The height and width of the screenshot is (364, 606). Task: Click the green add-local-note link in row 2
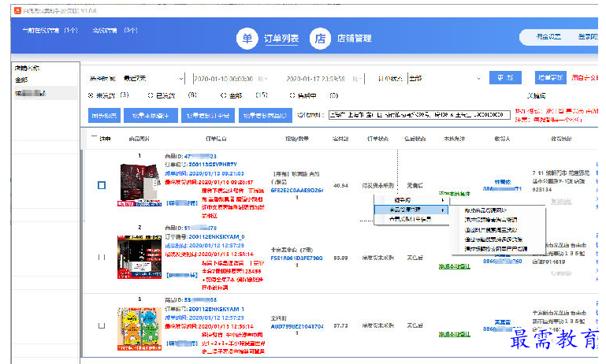[x=455, y=266]
